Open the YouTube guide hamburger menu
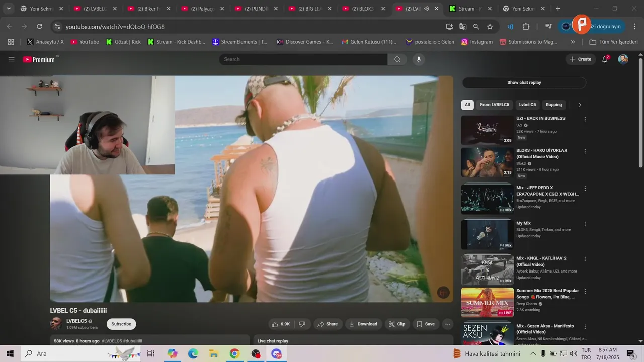Screen dimensions: 644x362 click(x=11, y=59)
